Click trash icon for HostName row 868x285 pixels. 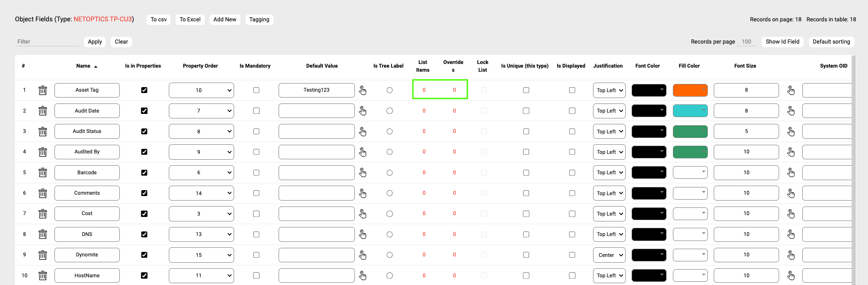pyautogui.click(x=43, y=275)
